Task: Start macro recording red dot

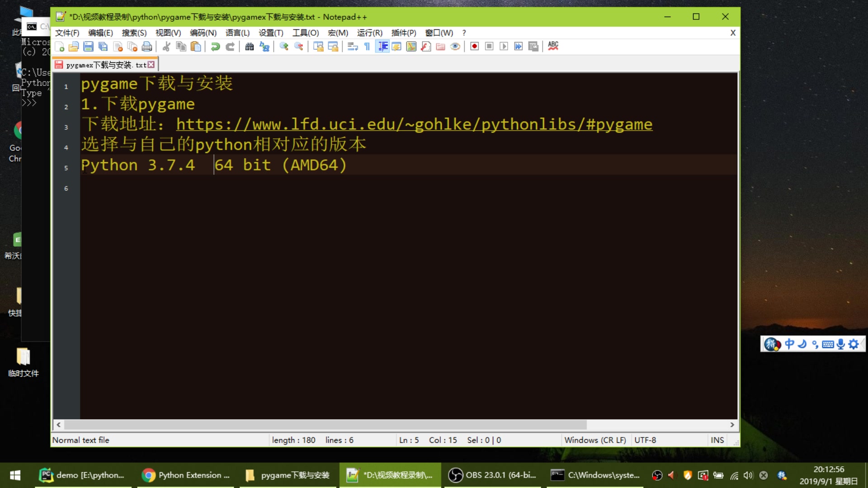Action: (x=474, y=47)
